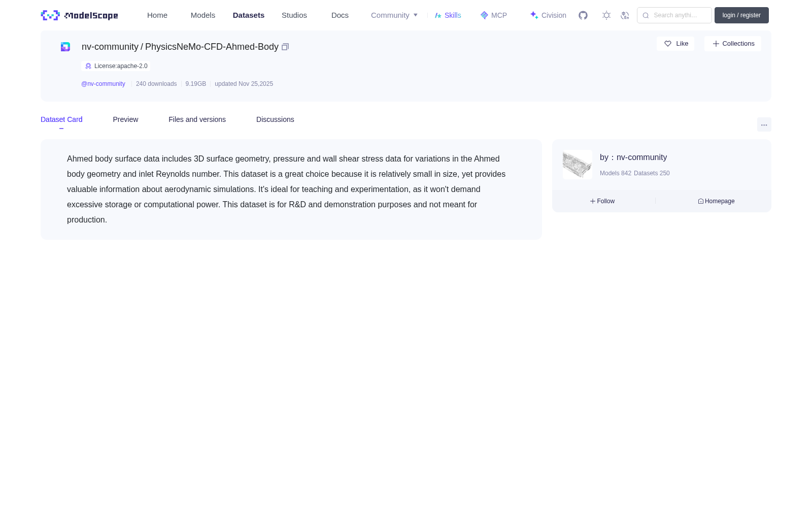Click nv-community in dataset title
Viewport: 812px width, 508px height.
coord(110,47)
